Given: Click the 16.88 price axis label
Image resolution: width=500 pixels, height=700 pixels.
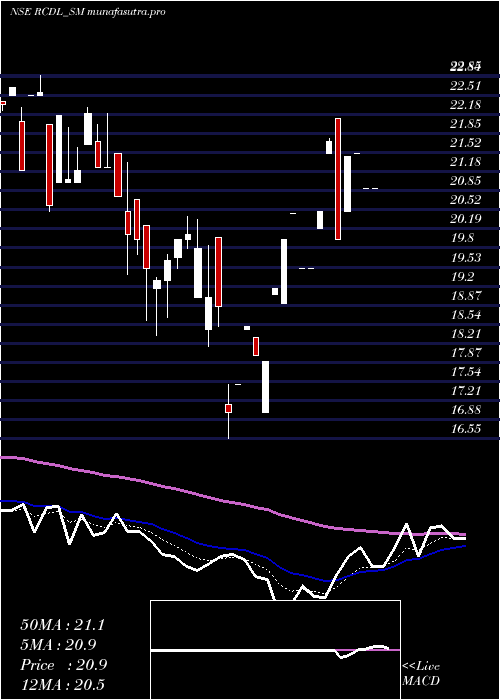Looking at the screenshot, I should 466,409.
